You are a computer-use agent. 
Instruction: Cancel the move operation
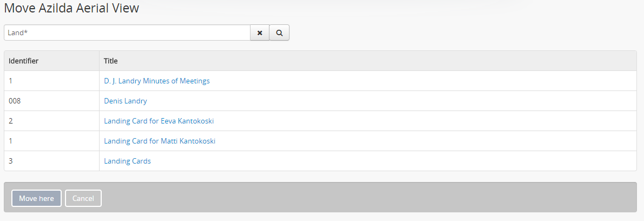(x=83, y=198)
